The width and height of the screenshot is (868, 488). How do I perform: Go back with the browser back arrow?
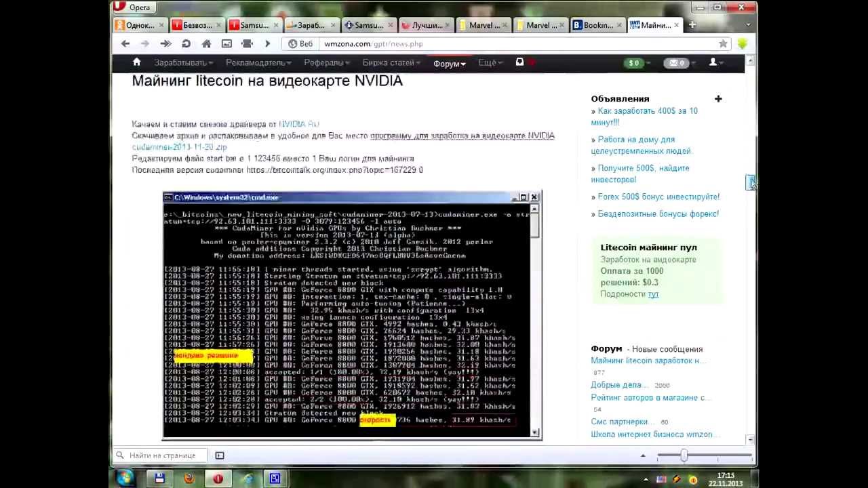(x=125, y=43)
